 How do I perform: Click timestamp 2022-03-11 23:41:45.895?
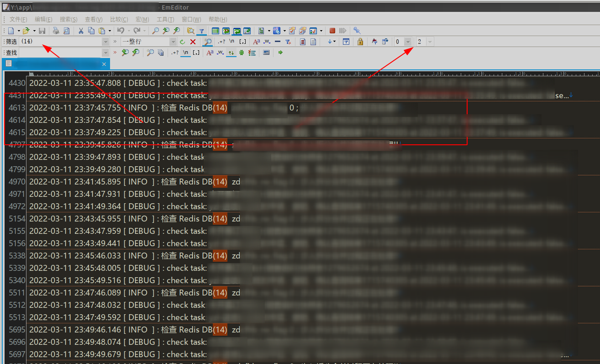[75, 182]
